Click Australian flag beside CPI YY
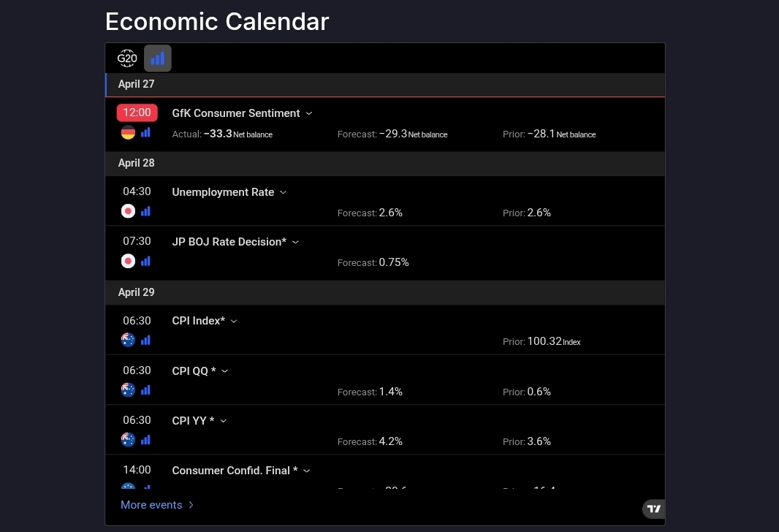The width and height of the screenshot is (779, 532). (128, 439)
